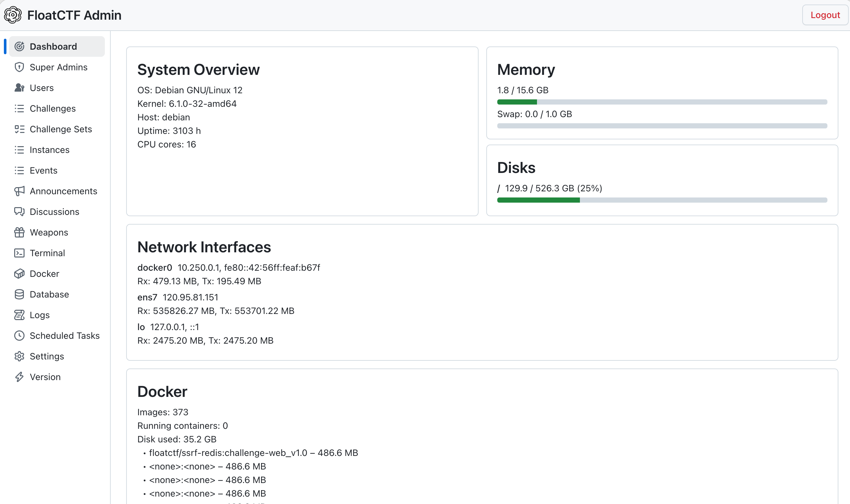This screenshot has height=504, width=850.
Task: Click the FloatCTF logo icon
Action: pyautogui.click(x=13, y=15)
